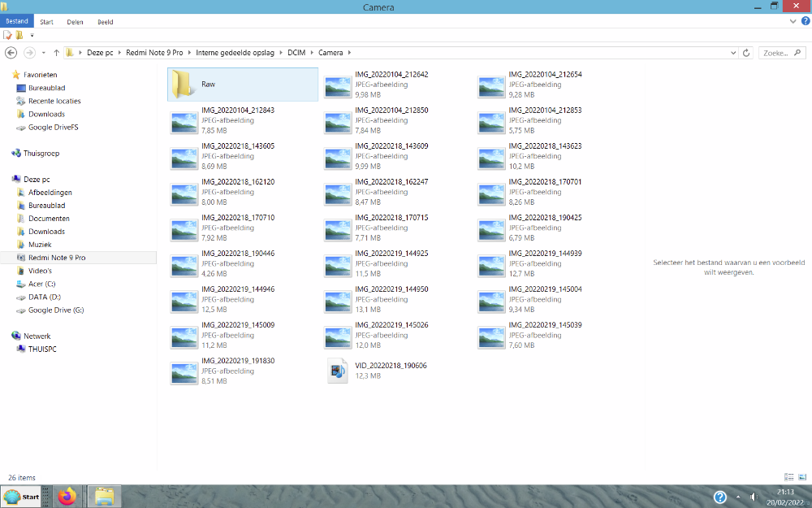Go up one folder level arrow

[x=56, y=52]
